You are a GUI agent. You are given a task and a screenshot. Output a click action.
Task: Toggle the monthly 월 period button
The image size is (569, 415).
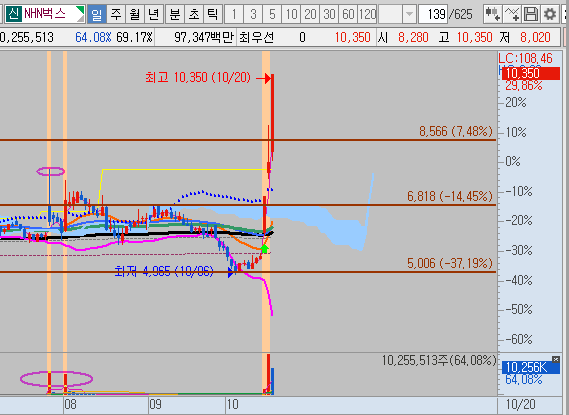coord(135,14)
